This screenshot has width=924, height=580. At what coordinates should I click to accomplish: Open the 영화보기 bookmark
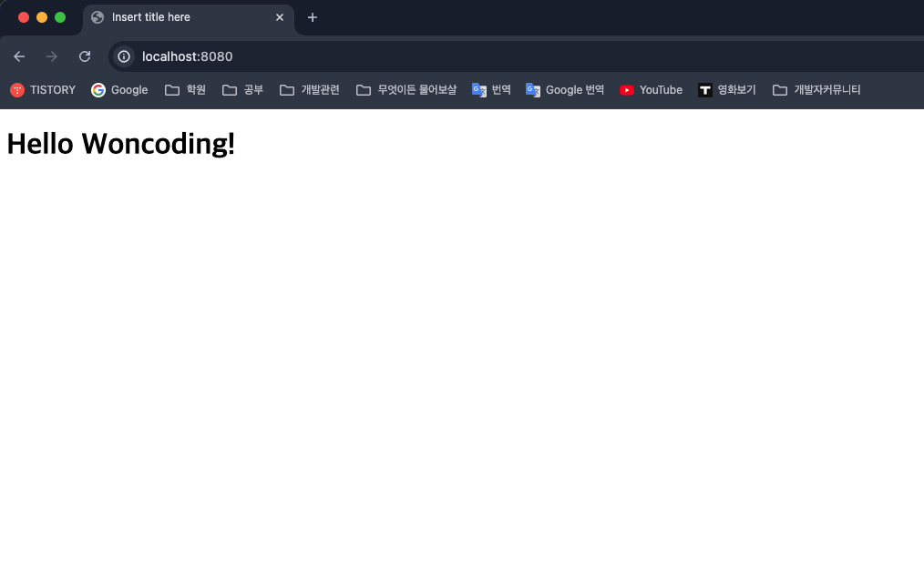coord(726,90)
